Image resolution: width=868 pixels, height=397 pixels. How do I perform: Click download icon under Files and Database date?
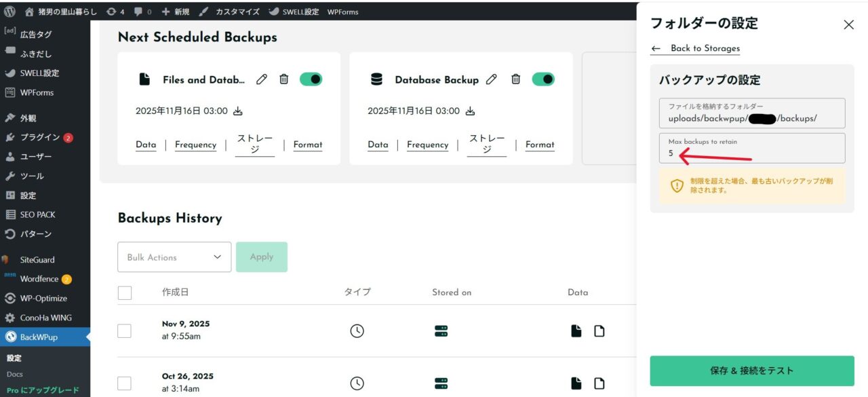tap(237, 111)
